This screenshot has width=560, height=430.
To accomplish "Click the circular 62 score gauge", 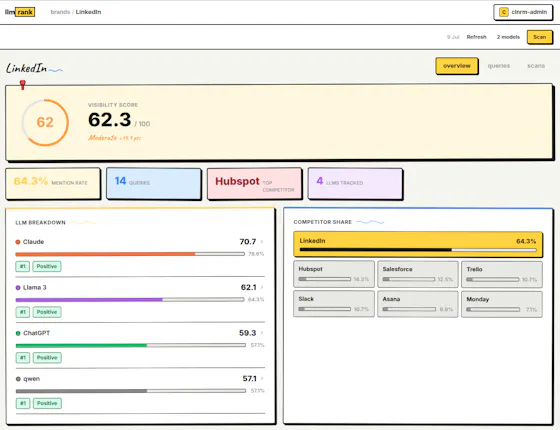I will [45, 122].
